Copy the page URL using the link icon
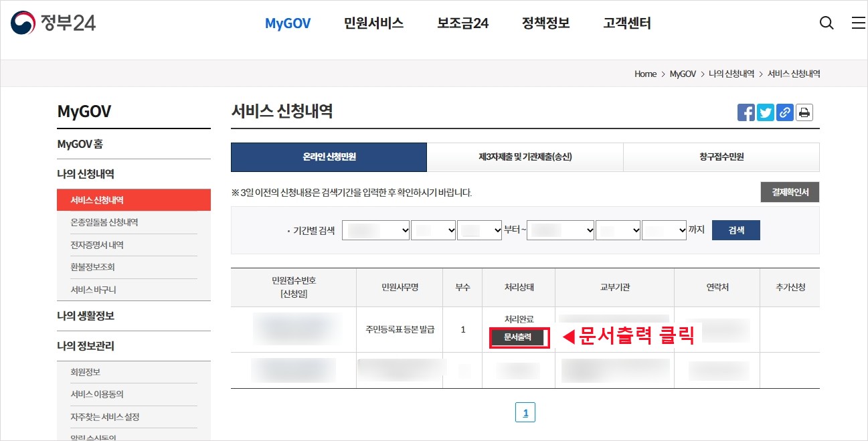Viewport: 868px width, 441px height. click(784, 112)
